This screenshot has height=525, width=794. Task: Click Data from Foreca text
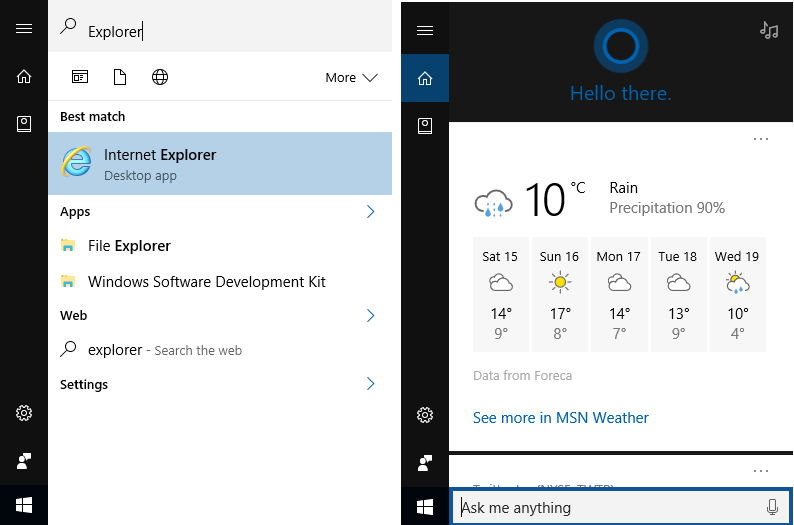click(522, 376)
